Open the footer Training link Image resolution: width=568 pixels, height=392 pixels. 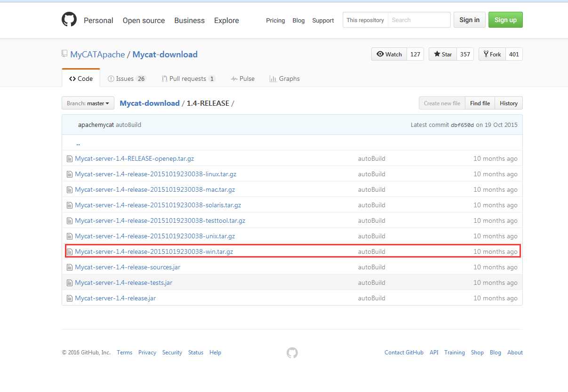point(455,353)
